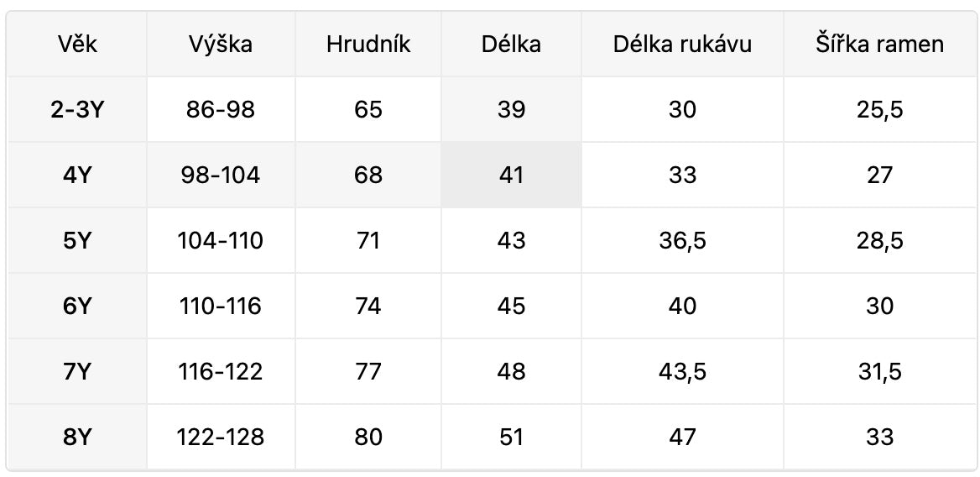This screenshot has height=477, width=980.
Task: Select the 2-3Y age row label
Action: (x=77, y=109)
